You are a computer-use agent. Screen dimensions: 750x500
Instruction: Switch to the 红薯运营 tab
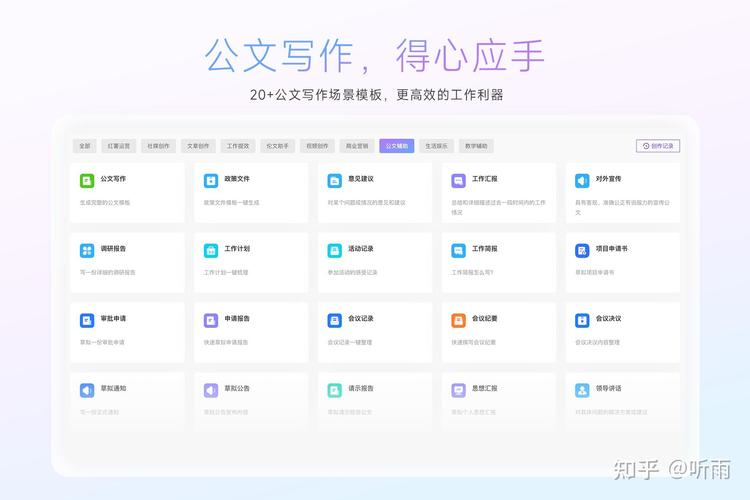point(119,146)
